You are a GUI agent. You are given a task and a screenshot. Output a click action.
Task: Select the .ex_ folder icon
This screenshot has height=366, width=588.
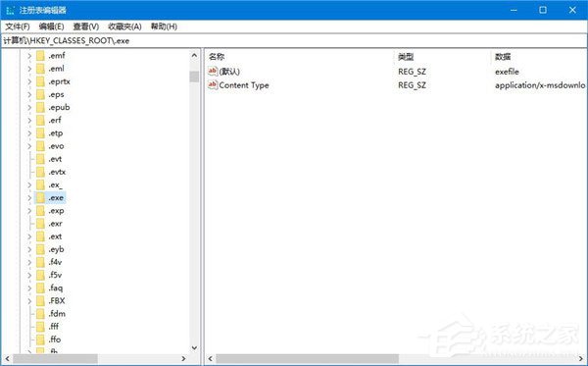tap(40, 184)
